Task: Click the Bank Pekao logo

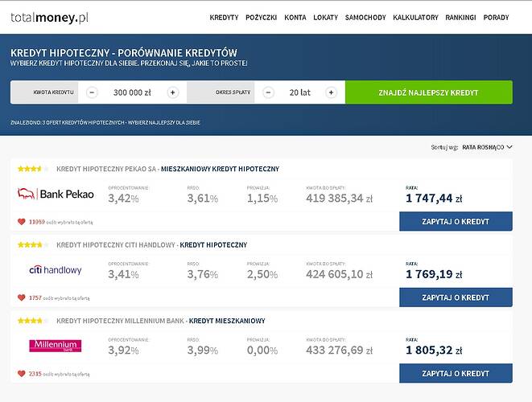Action: (x=56, y=194)
